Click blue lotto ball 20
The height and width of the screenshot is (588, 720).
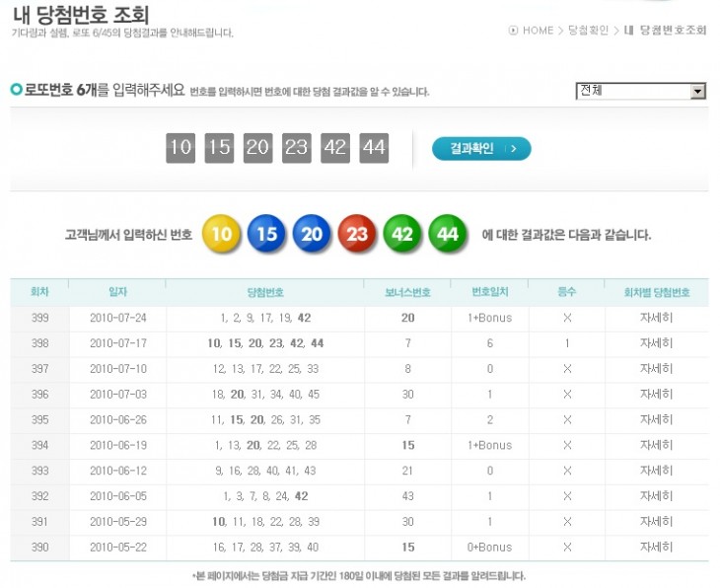[312, 234]
